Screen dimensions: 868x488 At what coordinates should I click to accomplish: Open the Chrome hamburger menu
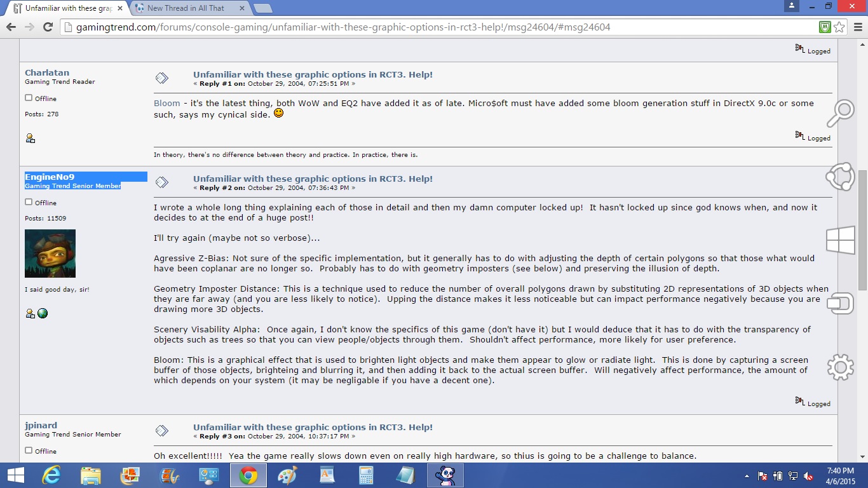(857, 27)
